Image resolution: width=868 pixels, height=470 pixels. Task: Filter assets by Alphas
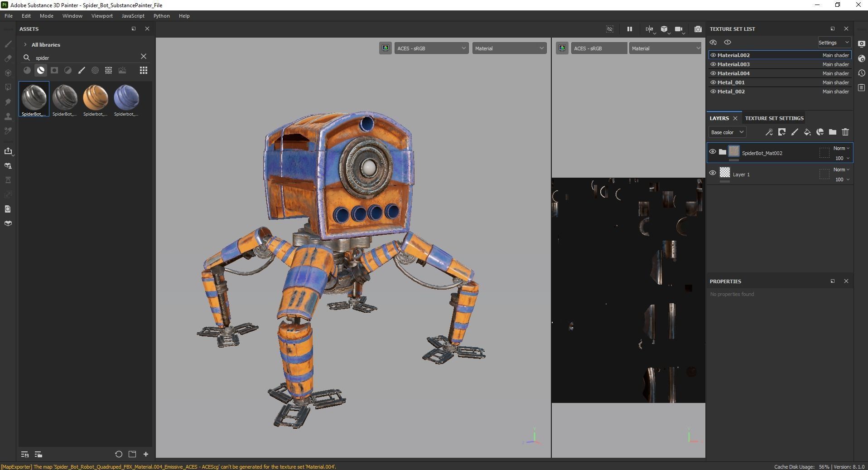95,70
